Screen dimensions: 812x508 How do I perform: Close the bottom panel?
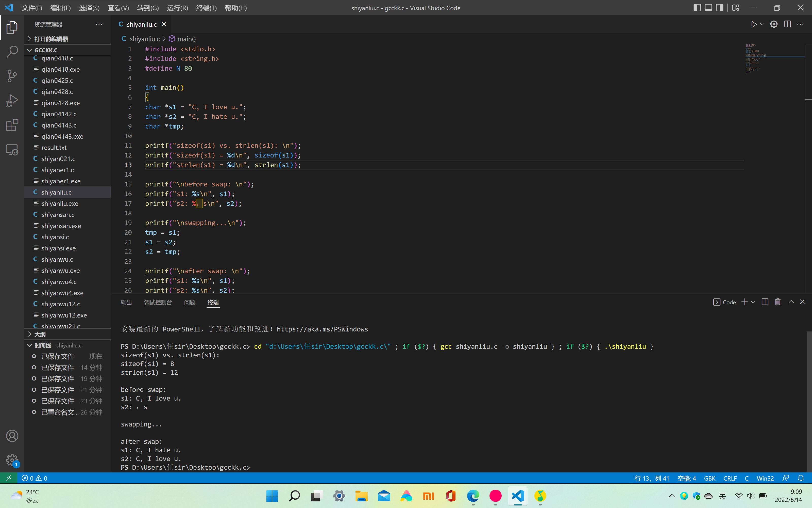tap(802, 302)
